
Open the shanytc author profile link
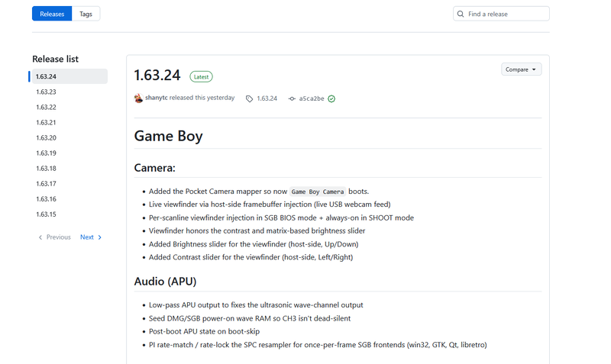[x=157, y=98]
